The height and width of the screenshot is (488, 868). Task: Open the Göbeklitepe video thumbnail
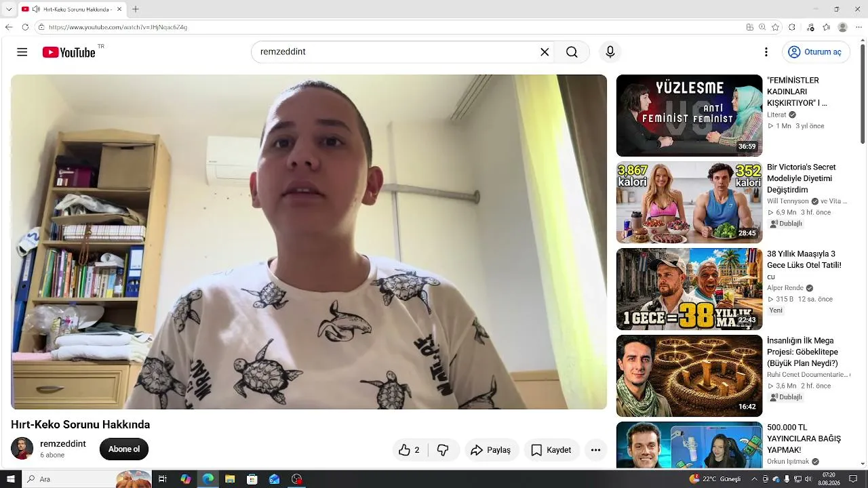[689, 375]
